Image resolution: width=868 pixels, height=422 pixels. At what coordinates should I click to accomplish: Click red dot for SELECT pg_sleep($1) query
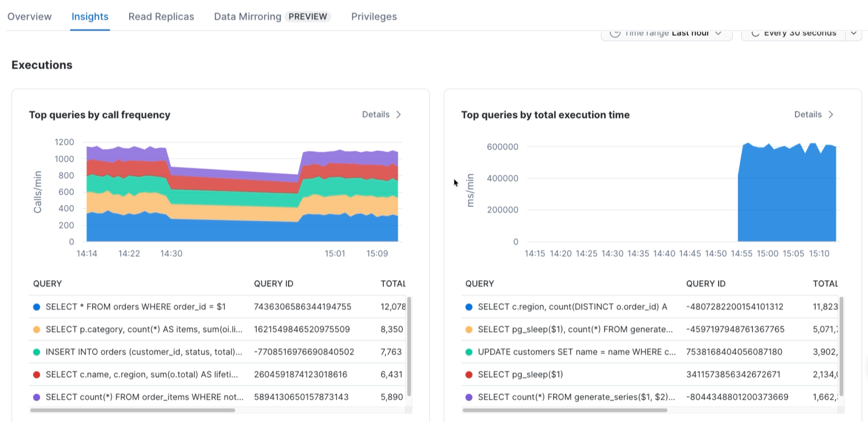pyautogui.click(x=469, y=375)
